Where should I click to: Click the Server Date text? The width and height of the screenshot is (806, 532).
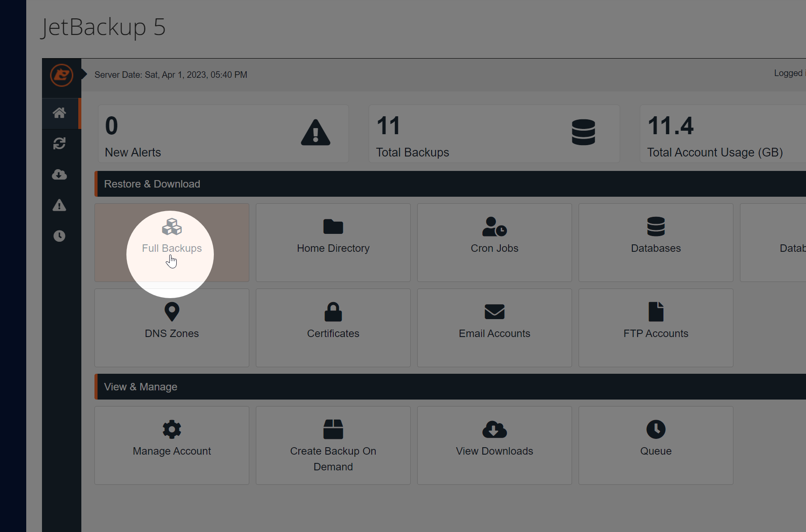171,75
